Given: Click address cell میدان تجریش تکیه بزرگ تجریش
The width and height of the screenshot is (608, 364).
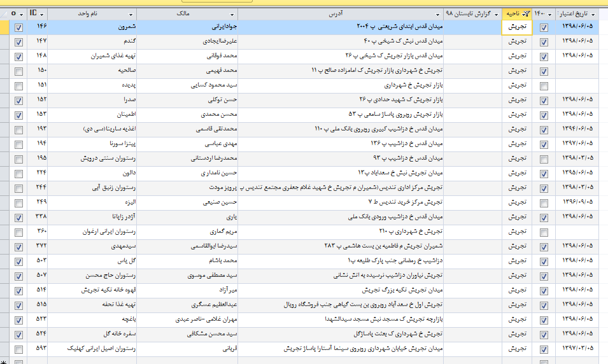Looking at the screenshot, I should (341, 291).
